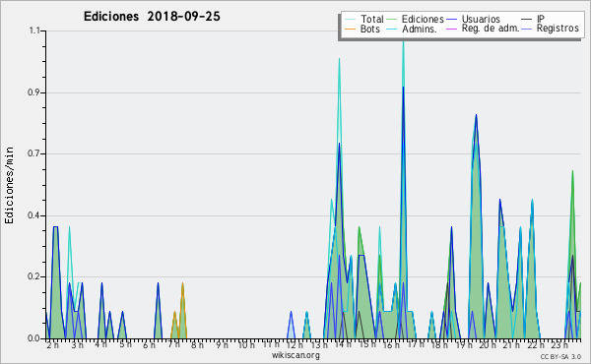Click the 1.1 y-axis value label
The image size is (591, 364).
(34, 30)
